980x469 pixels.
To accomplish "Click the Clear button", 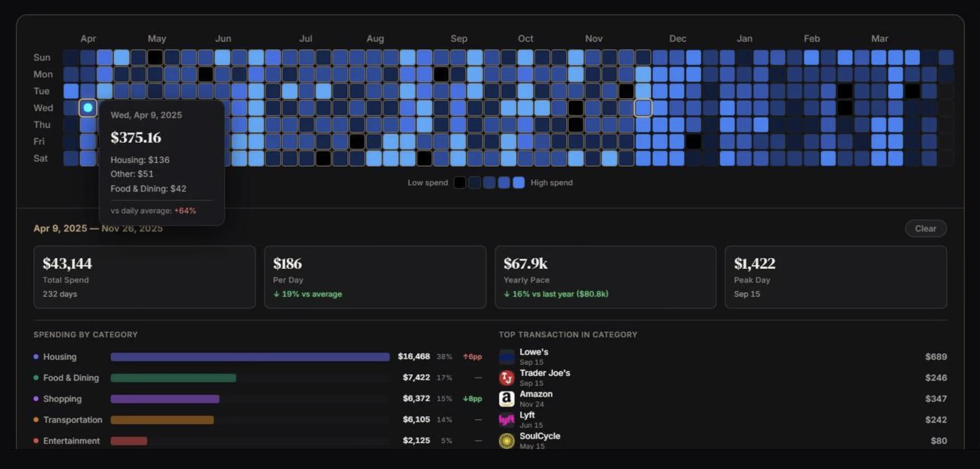I will click(x=926, y=228).
